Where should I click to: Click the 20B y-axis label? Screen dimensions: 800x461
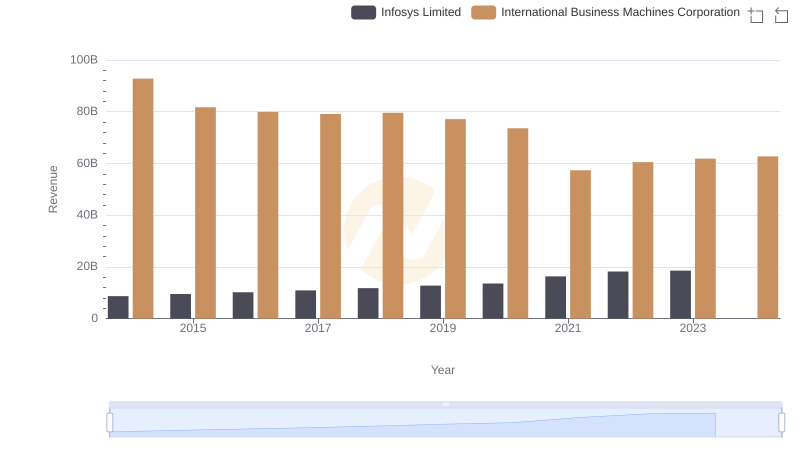87,266
